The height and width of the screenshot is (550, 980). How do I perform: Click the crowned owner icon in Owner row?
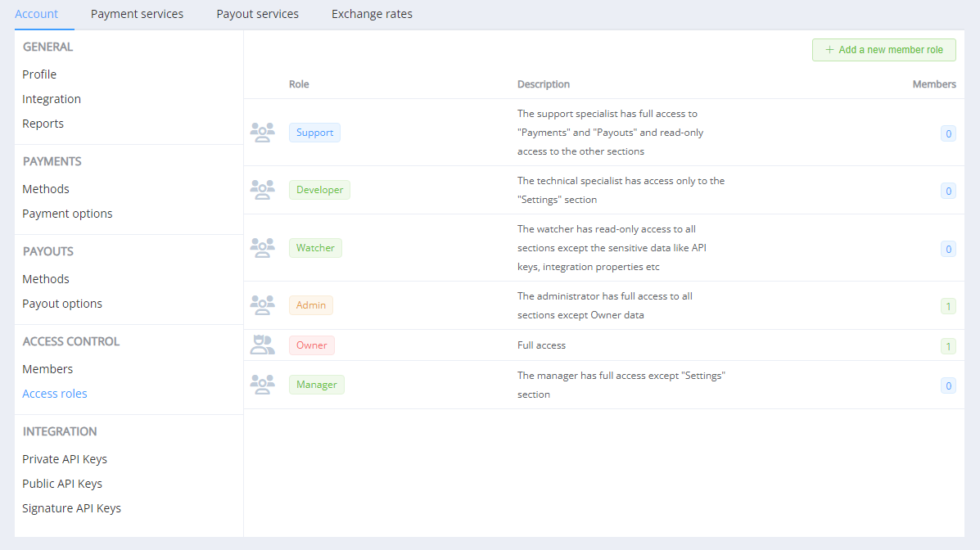pos(262,345)
